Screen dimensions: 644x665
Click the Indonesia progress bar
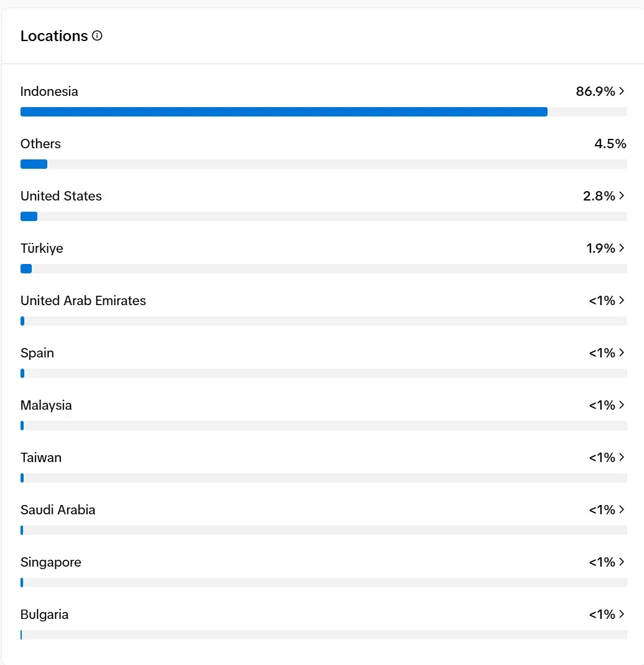click(284, 112)
